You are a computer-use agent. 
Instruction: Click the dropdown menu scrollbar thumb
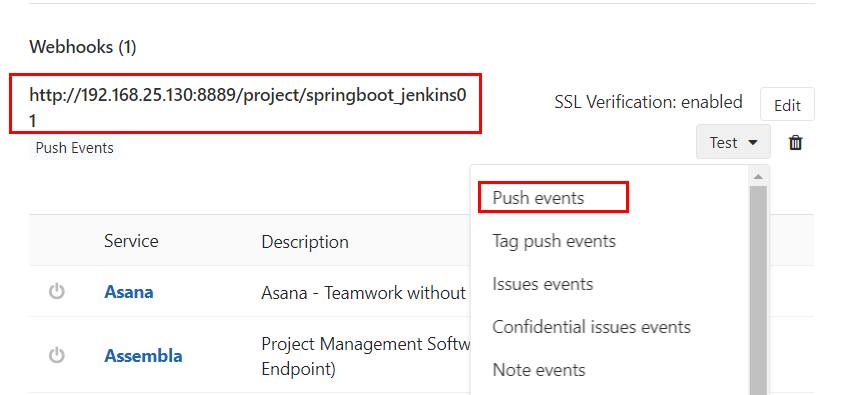tap(758, 290)
